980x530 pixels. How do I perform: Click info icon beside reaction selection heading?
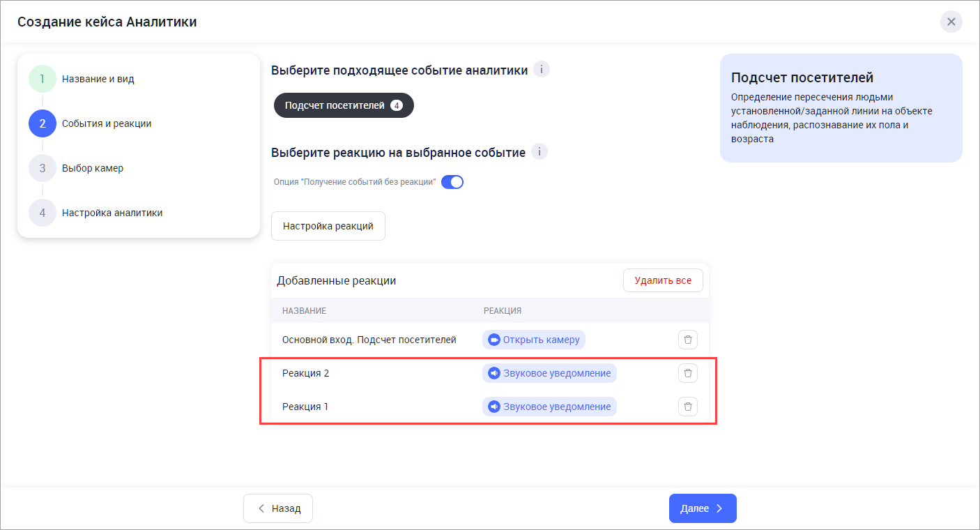539,152
